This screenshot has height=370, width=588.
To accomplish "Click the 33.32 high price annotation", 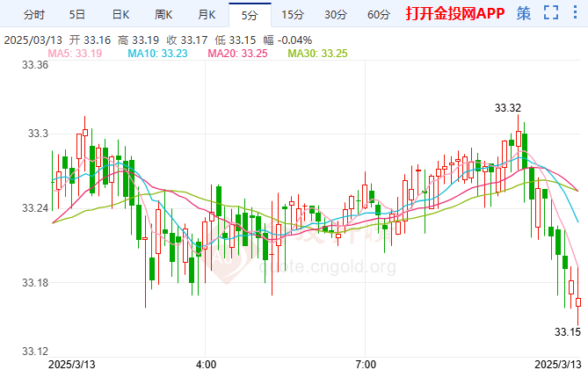I will pyautogui.click(x=508, y=108).
